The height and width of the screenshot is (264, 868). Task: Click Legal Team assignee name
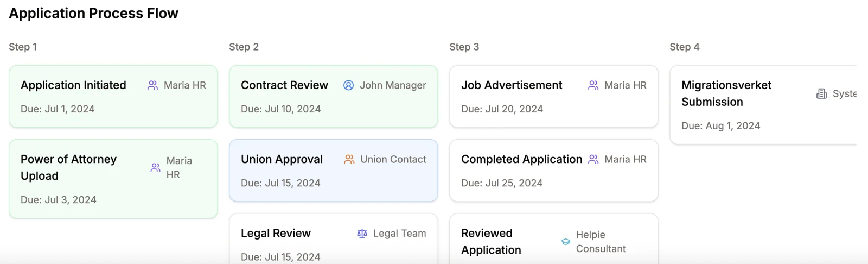(x=399, y=234)
